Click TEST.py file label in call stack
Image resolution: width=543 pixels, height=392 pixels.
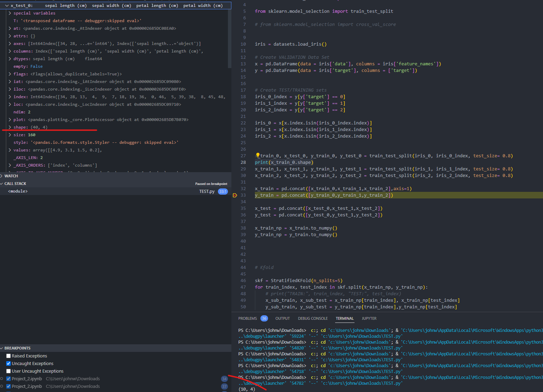point(207,192)
